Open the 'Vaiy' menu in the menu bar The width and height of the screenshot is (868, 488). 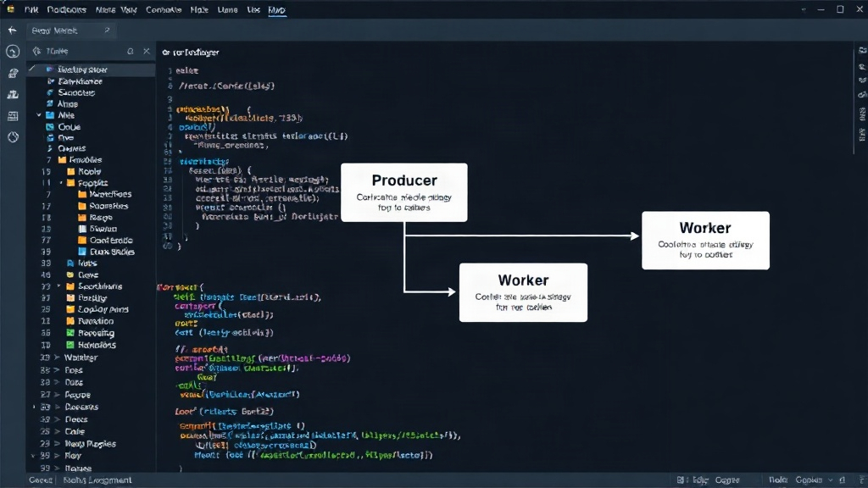coord(129,10)
